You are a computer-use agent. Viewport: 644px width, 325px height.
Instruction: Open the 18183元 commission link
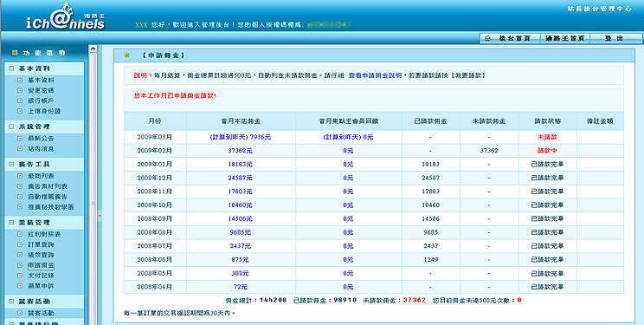[241, 164]
